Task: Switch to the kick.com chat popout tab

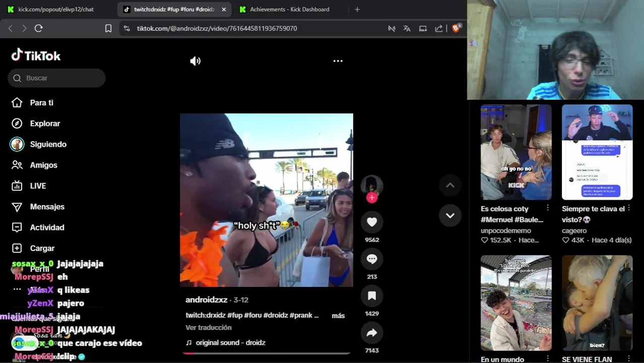Action: 55,9
